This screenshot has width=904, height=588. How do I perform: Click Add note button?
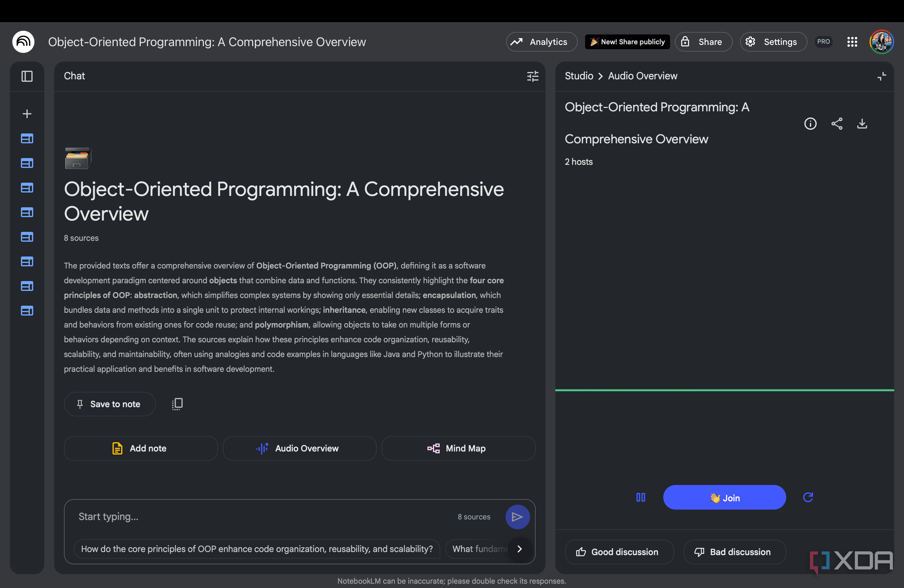(141, 449)
